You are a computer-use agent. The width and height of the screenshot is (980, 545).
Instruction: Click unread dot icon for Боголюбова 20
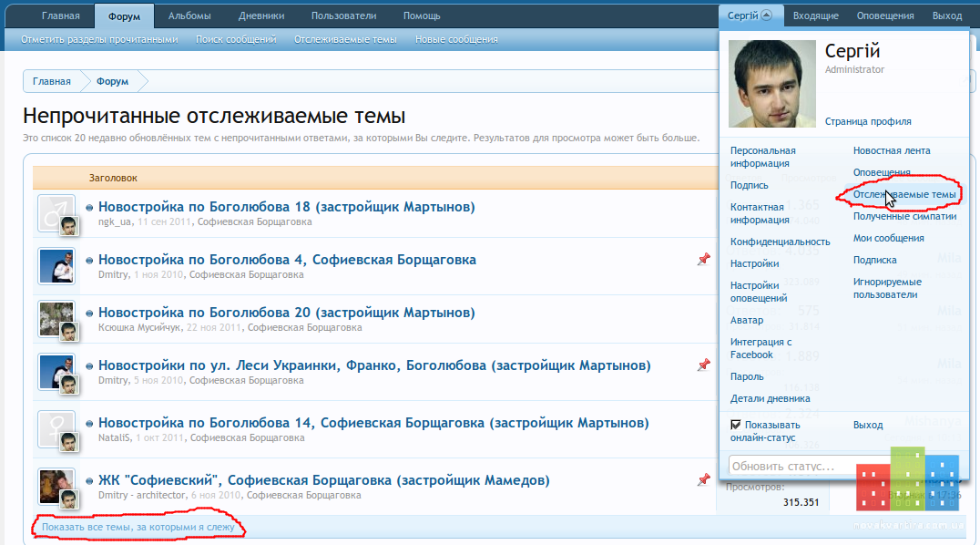click(x=89, y=314)
